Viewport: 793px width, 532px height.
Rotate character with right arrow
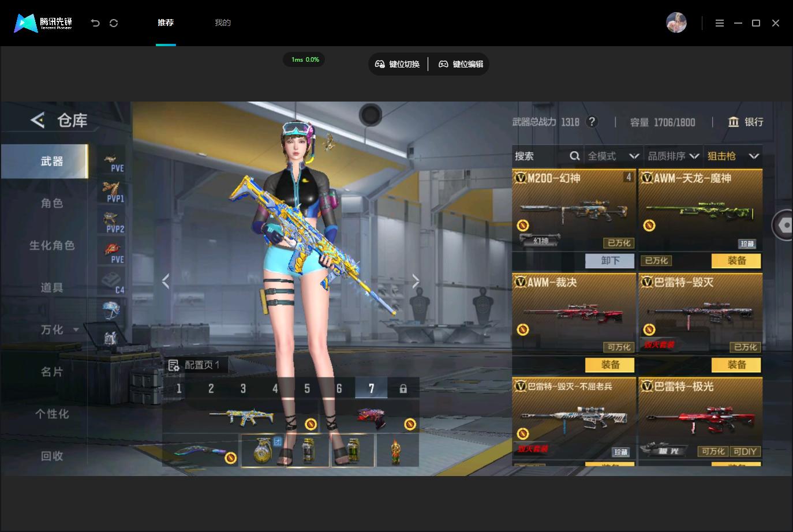(416, 281)
